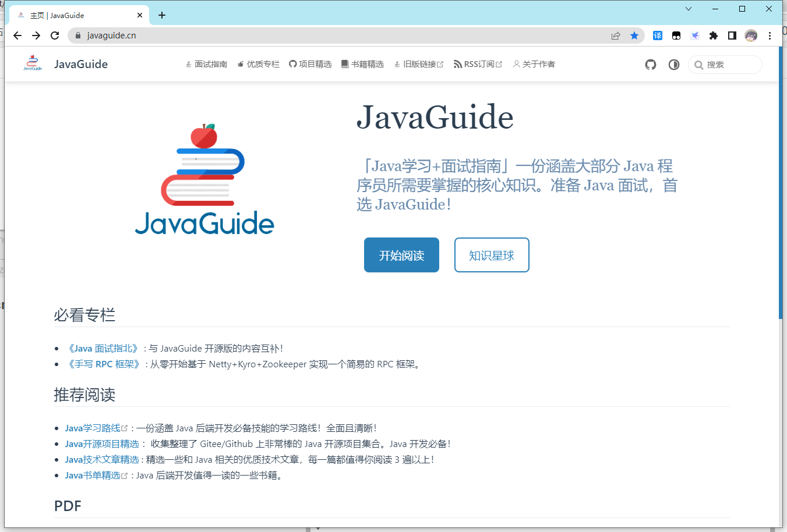Reload the javaguide.cn page

coord(55,36)
